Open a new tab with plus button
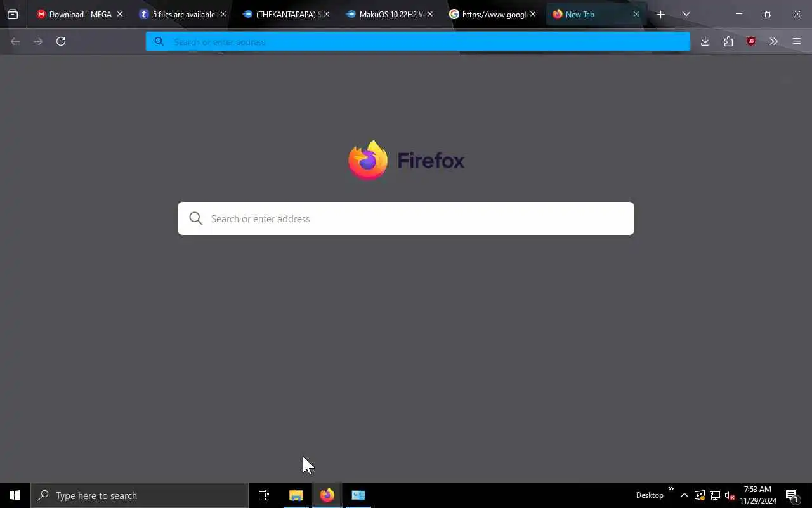 [x=660, y=14]
